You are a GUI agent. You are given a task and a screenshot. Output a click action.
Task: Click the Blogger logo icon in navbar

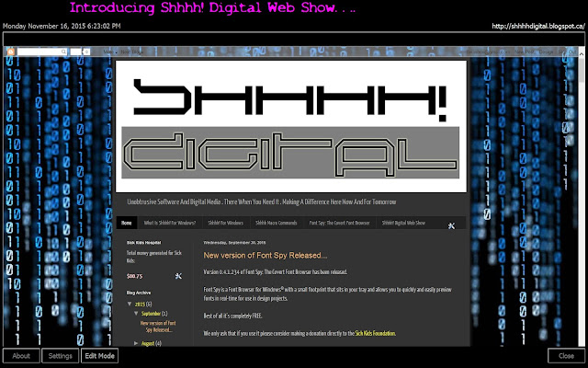click(x=10, y=52)
